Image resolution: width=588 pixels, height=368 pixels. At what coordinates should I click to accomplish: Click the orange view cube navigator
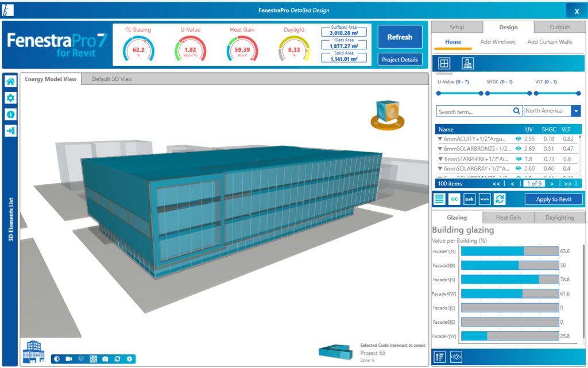(388, 115)
